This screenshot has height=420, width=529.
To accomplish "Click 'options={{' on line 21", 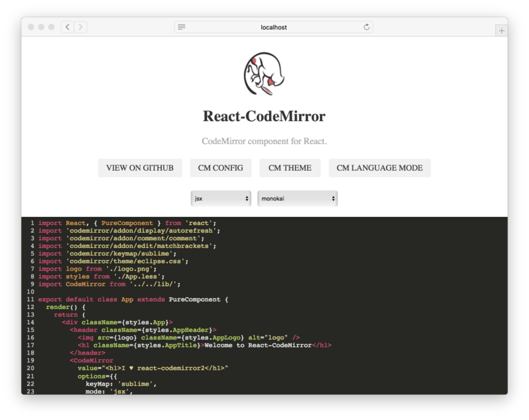I will [97, 376].
